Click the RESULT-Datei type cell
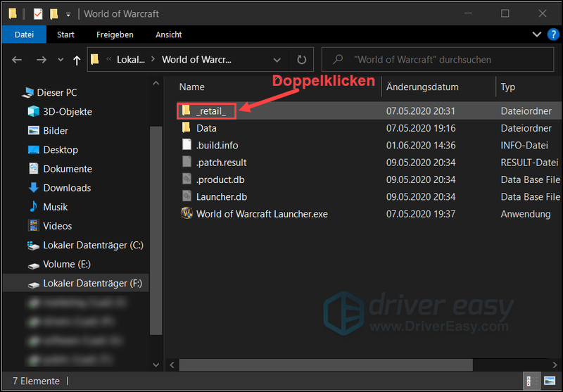Screen dimensions: 563x392 coord(529,163)
